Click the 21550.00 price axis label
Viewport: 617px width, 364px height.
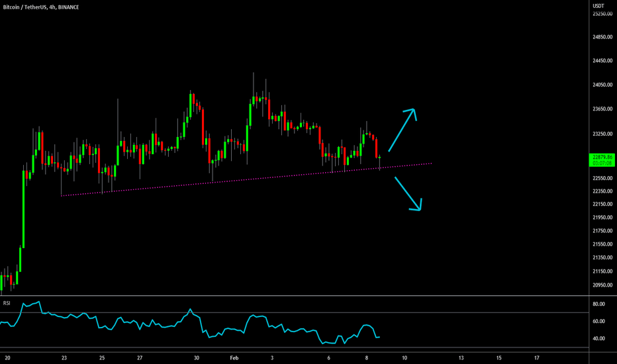pos(602,244)
